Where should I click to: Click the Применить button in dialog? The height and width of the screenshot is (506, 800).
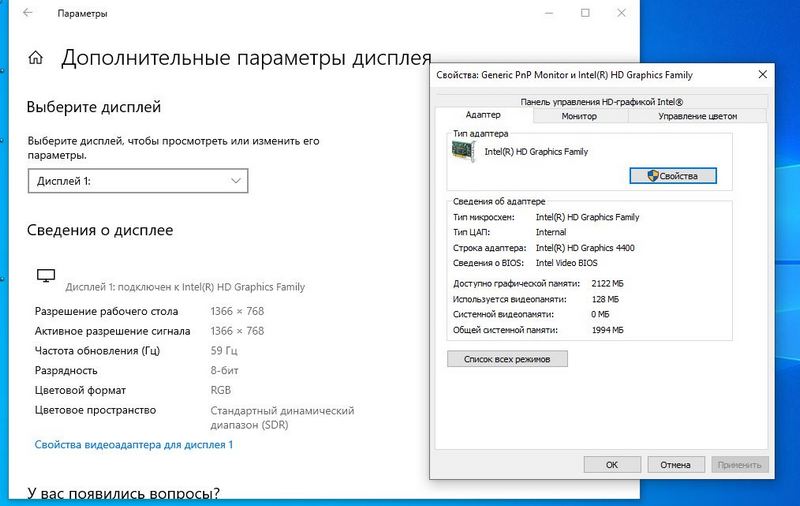740,465
